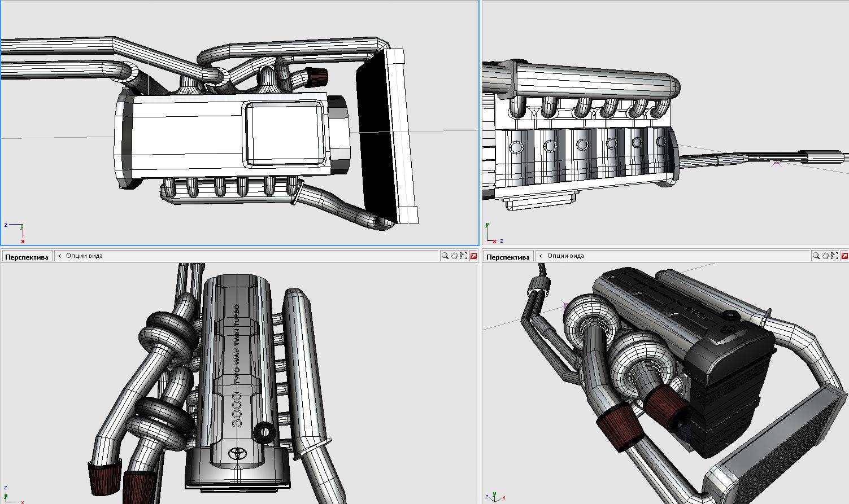Click the intercooler in the top-left viewport

coord(387,136)
